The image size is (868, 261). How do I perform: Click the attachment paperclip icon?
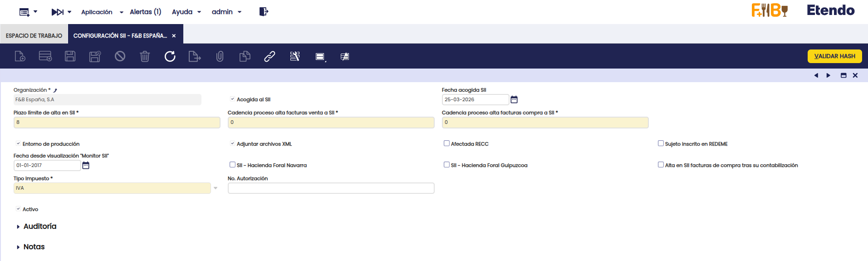(220, 56)
